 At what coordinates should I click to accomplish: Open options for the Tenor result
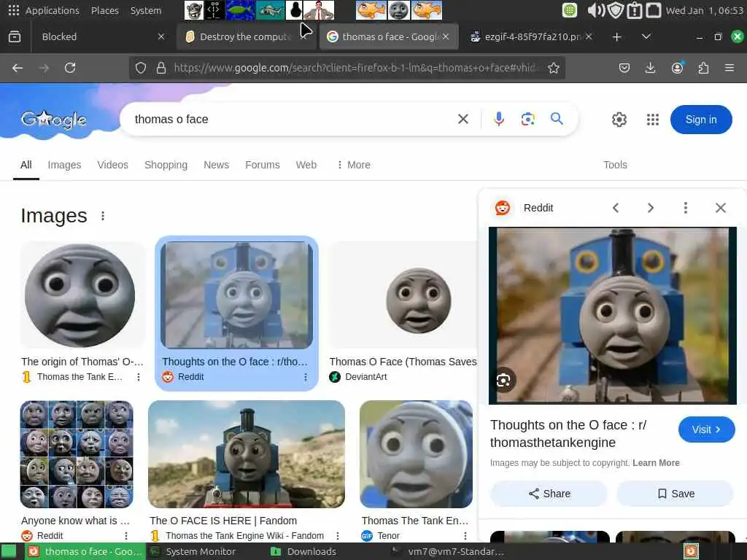[465, 536]
